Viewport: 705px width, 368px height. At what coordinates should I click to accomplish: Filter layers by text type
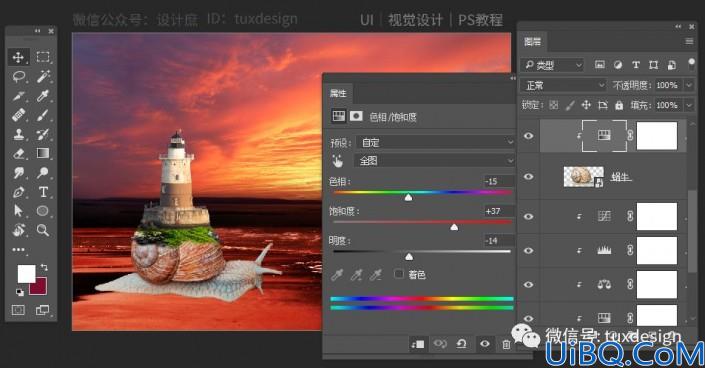pyautogui.click(x=636, y=65)
